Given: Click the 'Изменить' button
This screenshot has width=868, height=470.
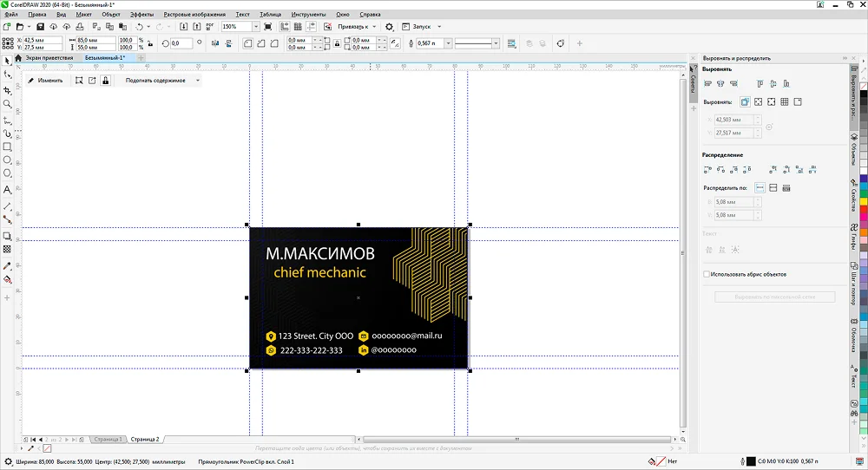Looking at the screenshot, I should point(45,80).
